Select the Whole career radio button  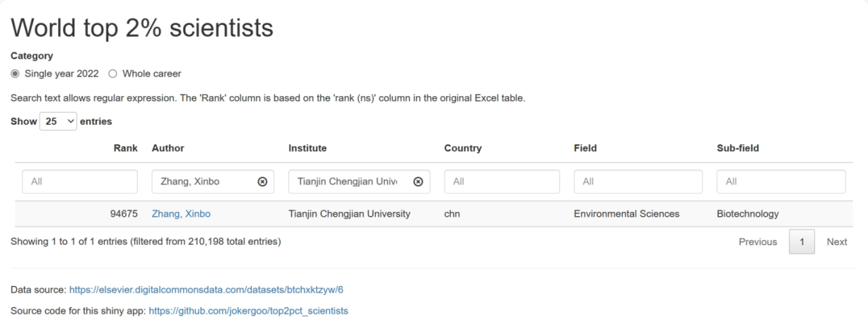coord(113,73)
